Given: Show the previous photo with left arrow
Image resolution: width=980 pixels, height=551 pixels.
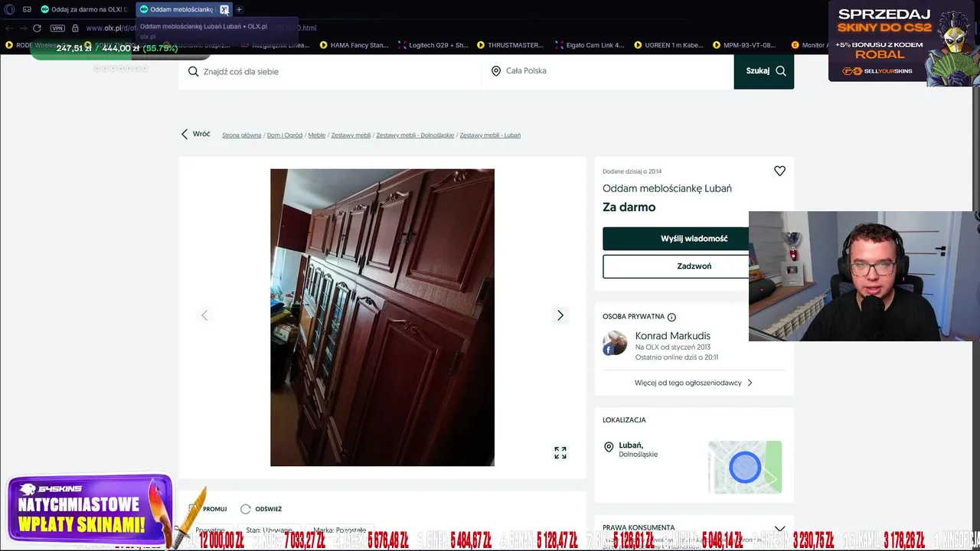Looking at the screenshot, I should [204, 315].
